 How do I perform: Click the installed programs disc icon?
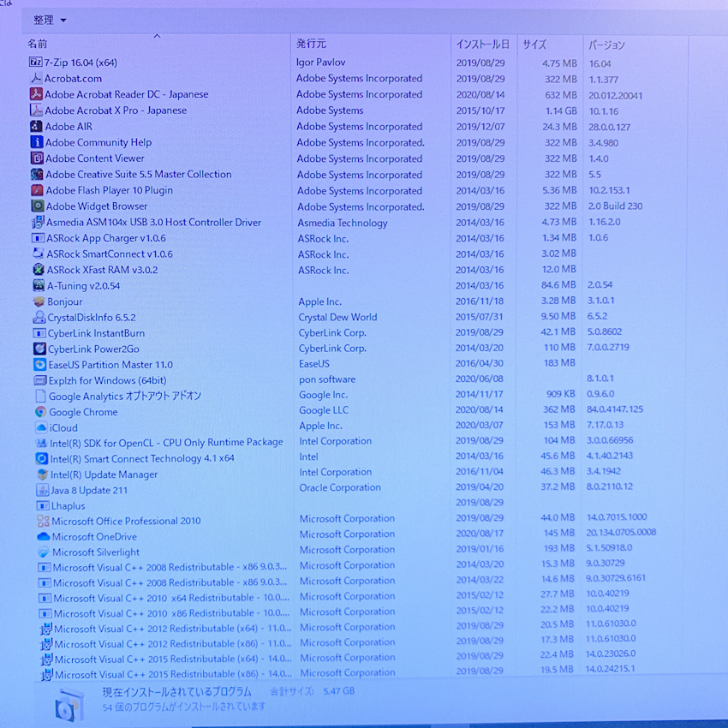point(70,705)
